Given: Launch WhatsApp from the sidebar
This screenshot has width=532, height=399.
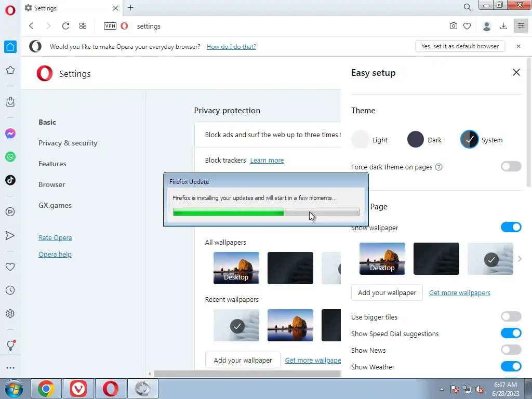Looking at the screenshot, I should [10, 157].
